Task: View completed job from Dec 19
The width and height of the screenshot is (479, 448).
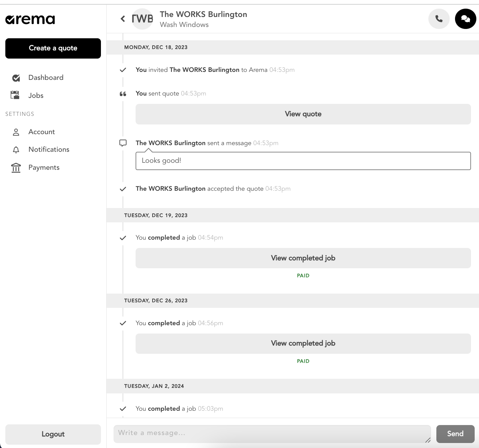Action: tap(303, 258)
